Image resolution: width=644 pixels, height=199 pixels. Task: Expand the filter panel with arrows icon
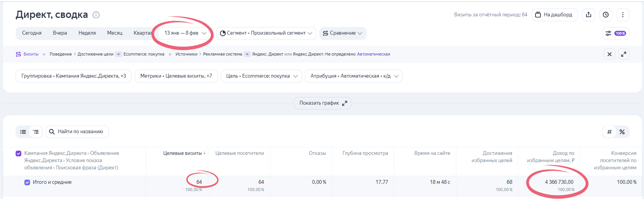pyautogui.click(x=623, y=54)
